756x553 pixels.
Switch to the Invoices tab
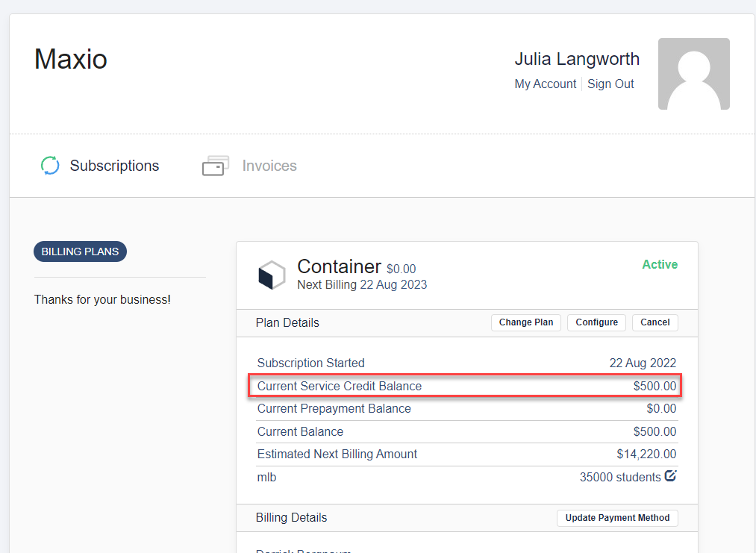tap(269, 166)
